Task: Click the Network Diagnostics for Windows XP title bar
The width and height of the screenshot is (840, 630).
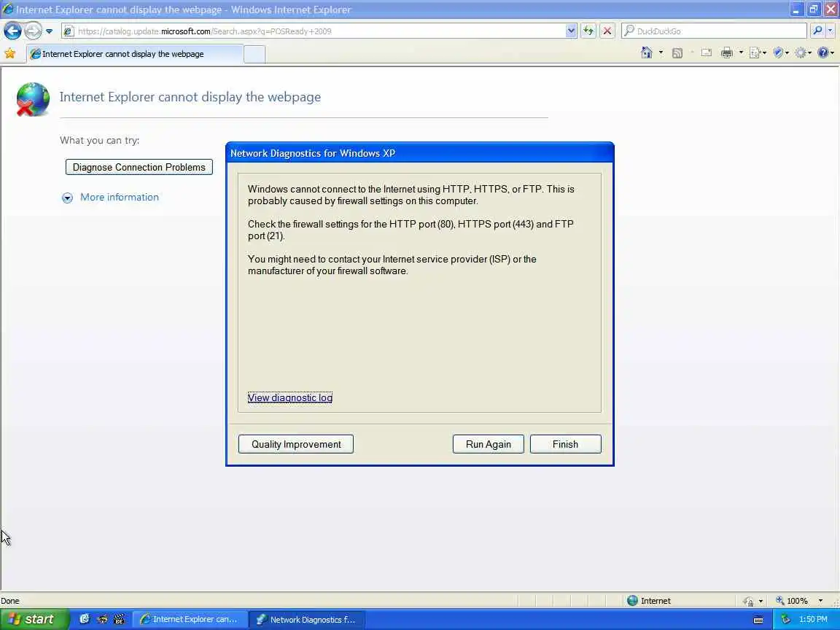Action: 419,152
